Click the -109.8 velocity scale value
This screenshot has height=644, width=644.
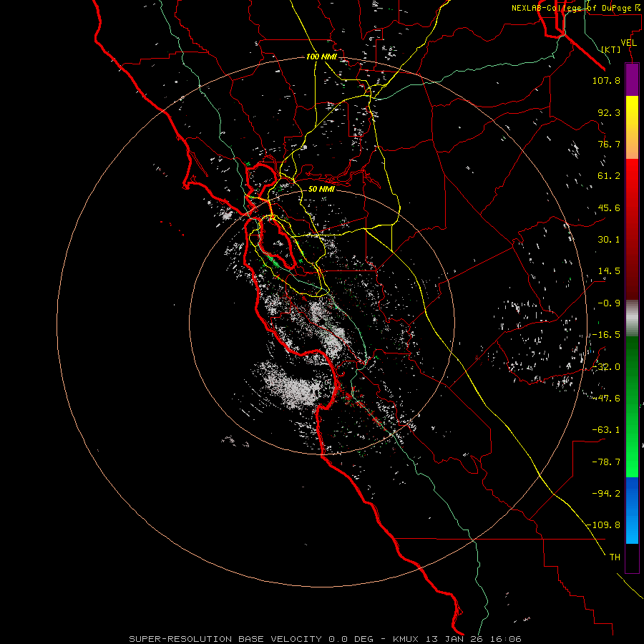tap(604, 525)
